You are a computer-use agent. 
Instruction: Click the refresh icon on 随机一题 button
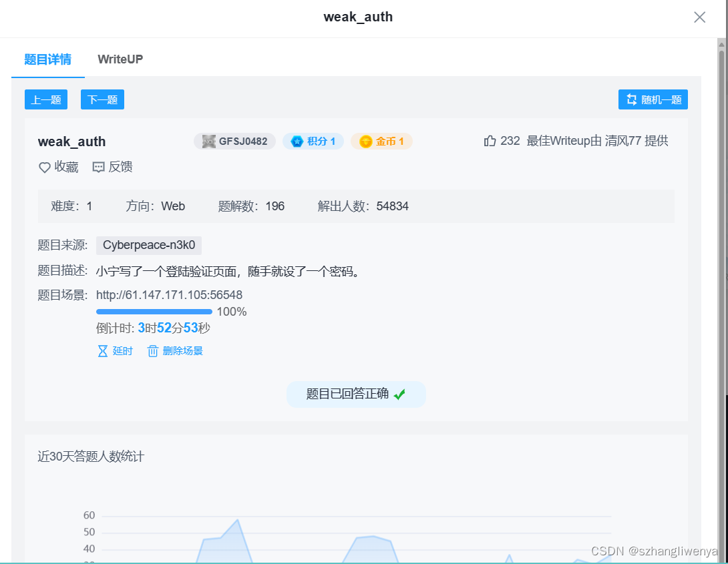[631, 99]
